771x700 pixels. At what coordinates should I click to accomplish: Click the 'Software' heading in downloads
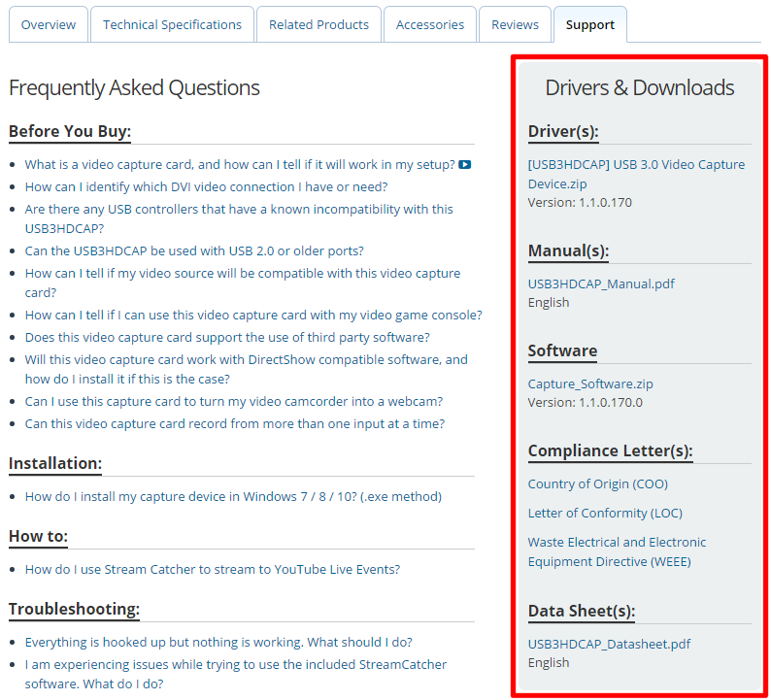click(562, 351)
